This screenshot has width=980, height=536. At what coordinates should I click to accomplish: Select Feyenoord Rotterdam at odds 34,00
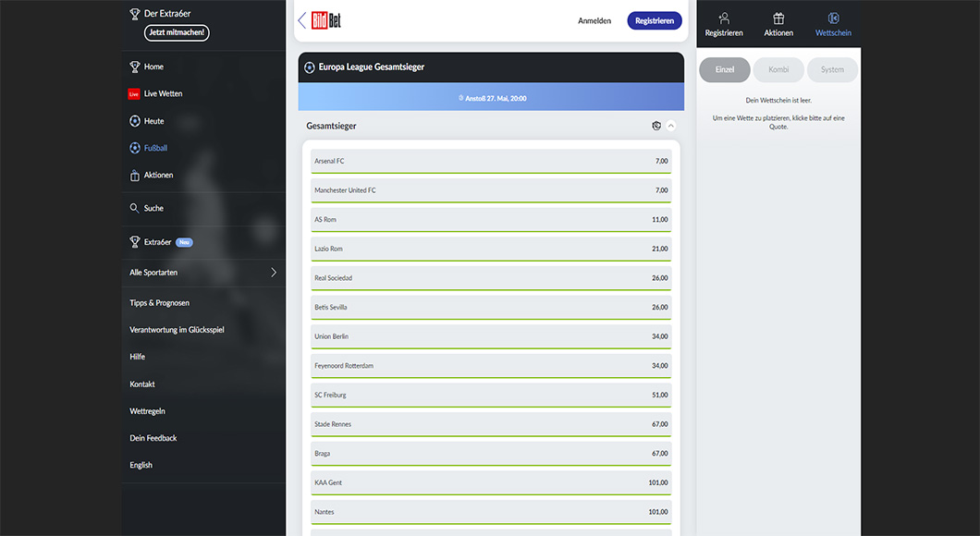(x=491, y=366)
